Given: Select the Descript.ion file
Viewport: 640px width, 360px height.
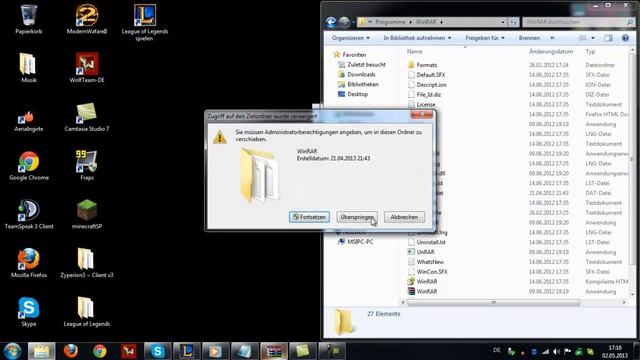Looking at the screenshot, I should [431, 84].
